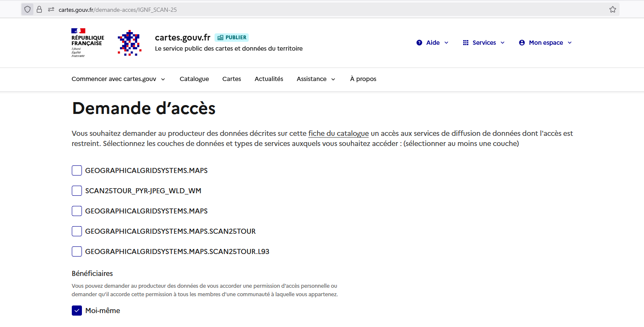Switch to the Cartes section

[231, 79]
